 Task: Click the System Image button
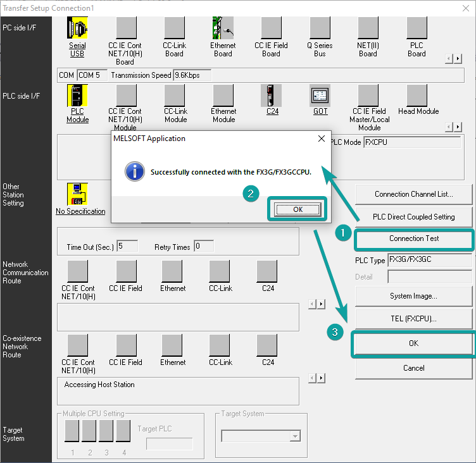pos(414,296)
